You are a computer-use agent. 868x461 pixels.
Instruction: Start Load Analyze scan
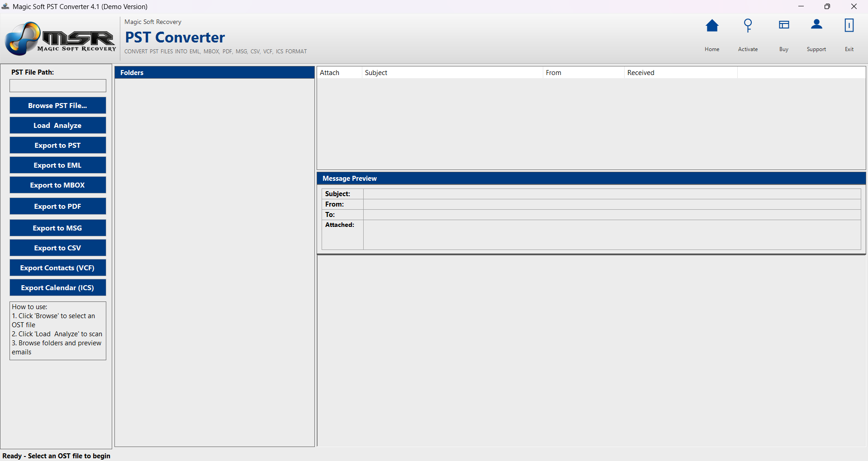(x=58, y=125)
